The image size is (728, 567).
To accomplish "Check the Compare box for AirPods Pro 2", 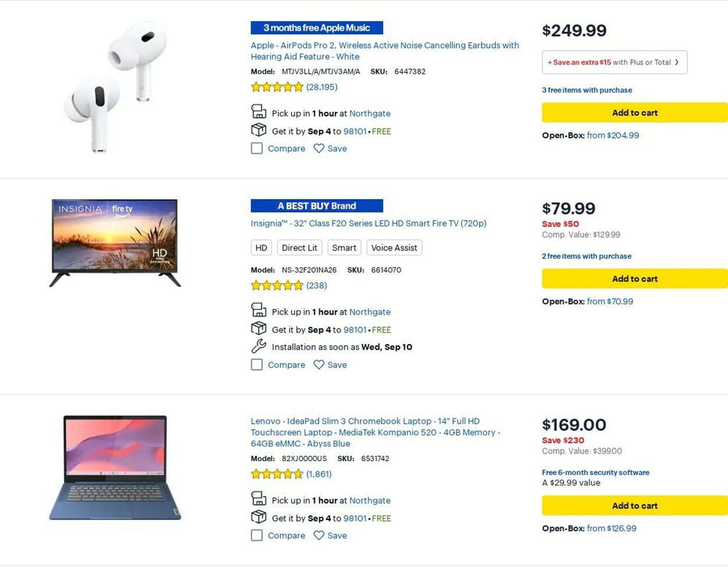I will pos(256,149).
